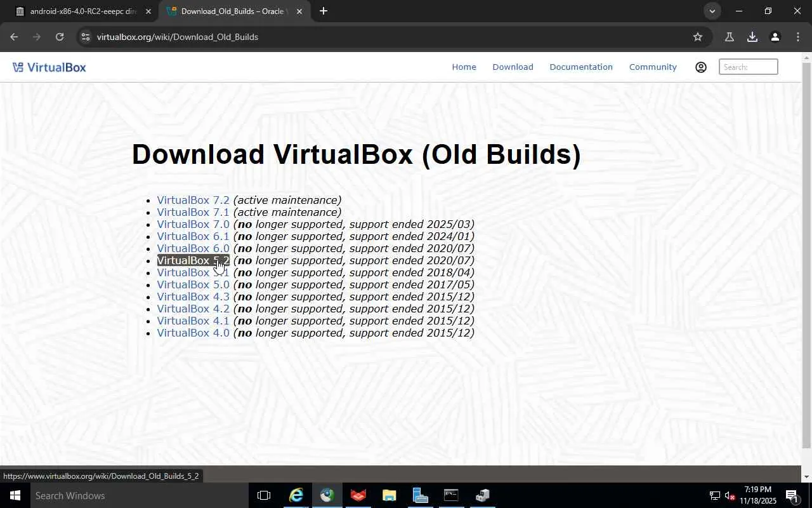
Task: Open the Download menu item
Action: pos(513,67)
